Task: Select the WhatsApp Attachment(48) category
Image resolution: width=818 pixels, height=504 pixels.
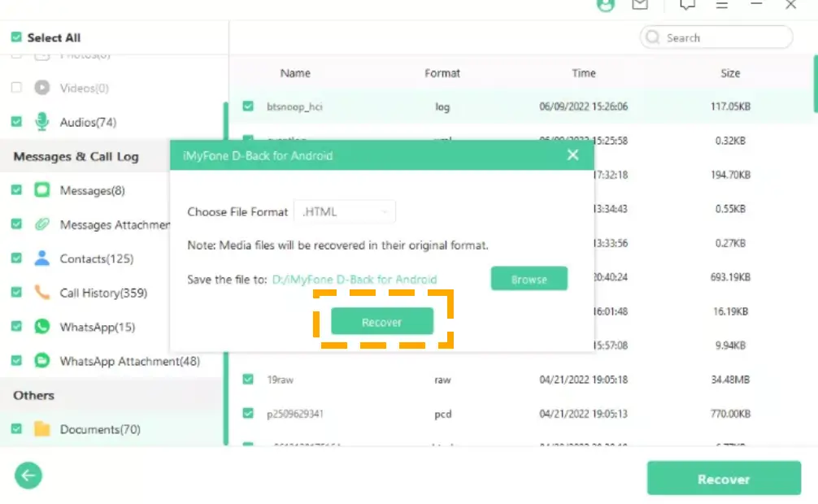Action: coord(130,361)
